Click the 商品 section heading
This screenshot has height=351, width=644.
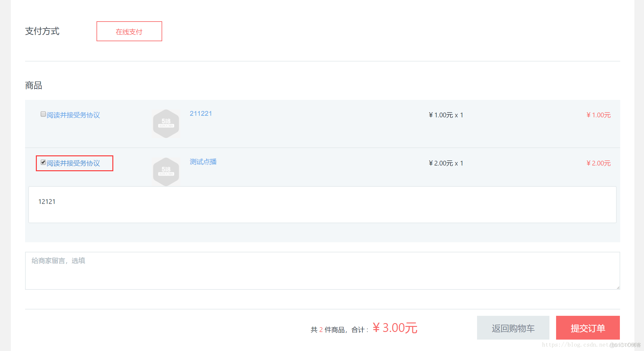point(34,85)
